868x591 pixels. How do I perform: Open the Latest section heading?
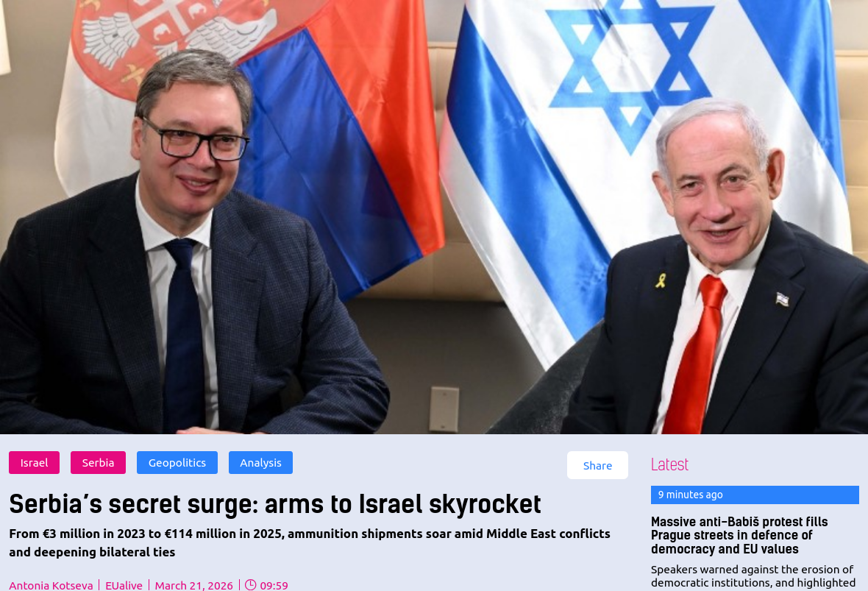point(669,464)
